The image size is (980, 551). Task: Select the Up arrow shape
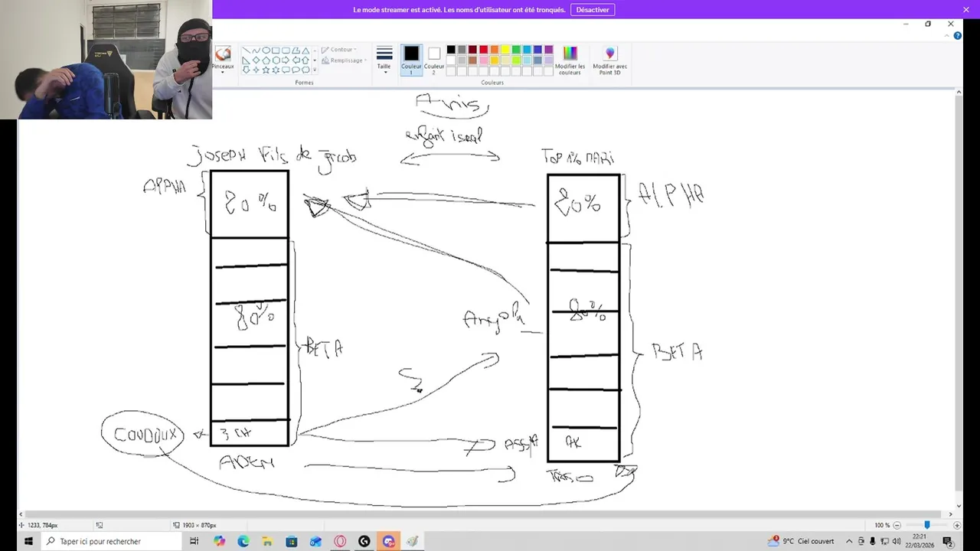click(x=305, y=60)
